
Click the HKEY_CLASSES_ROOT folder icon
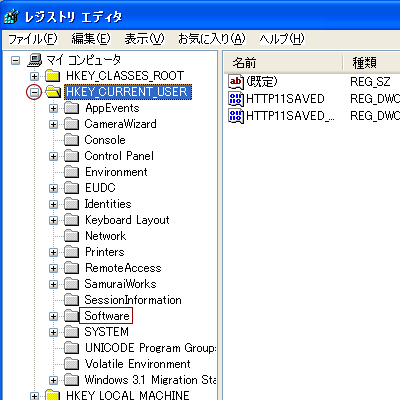click(53, 76)
